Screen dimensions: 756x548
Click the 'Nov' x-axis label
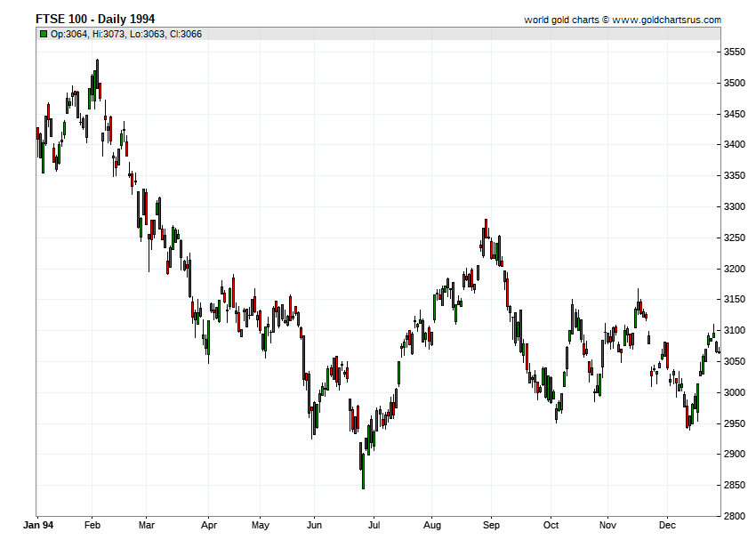tap(607, 525)
